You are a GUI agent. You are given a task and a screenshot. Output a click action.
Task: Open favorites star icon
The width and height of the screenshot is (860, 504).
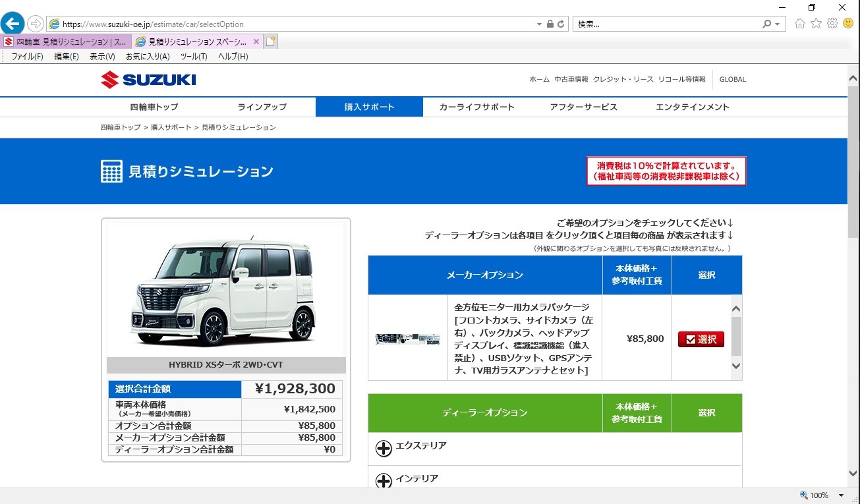pos(816,24)
